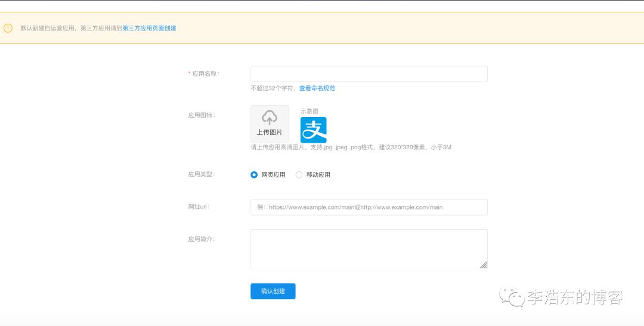Click the 应用名称 field label

coord(205,73)
